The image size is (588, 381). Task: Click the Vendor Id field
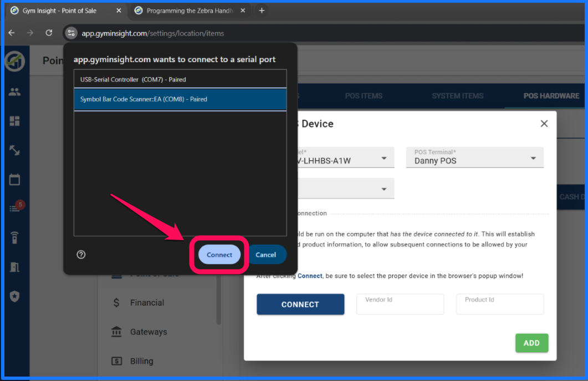pyautogui.click(x=400, y=304)
